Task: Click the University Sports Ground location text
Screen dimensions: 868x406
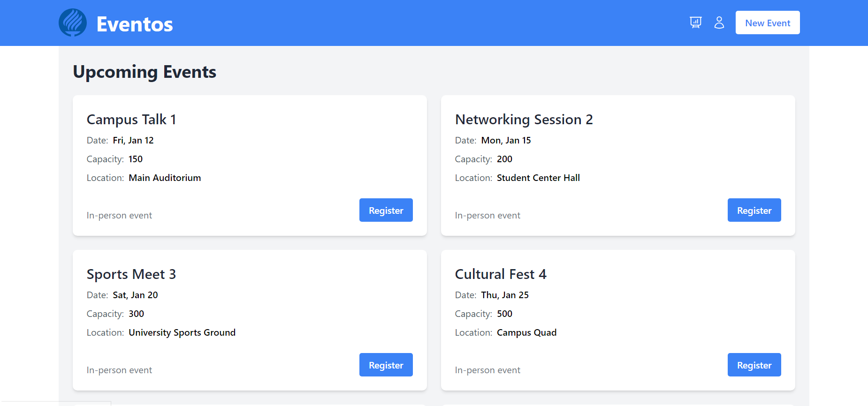Action: pos(182,332)
